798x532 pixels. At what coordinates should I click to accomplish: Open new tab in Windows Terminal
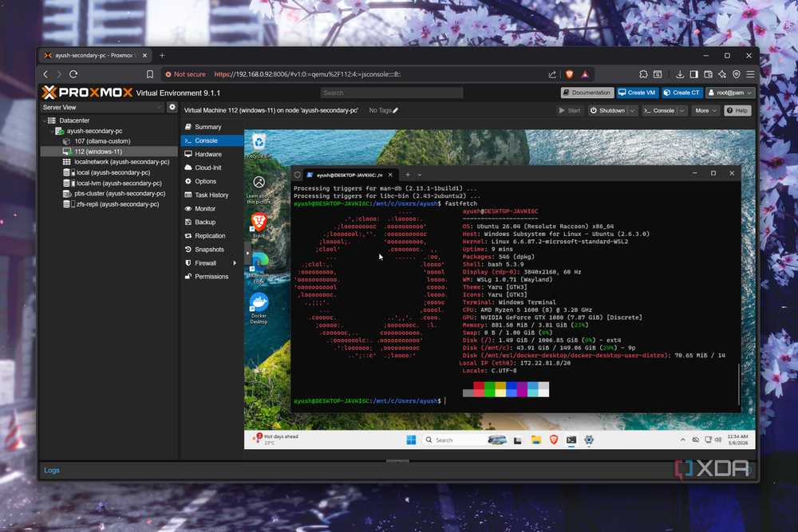click(408, 175)
